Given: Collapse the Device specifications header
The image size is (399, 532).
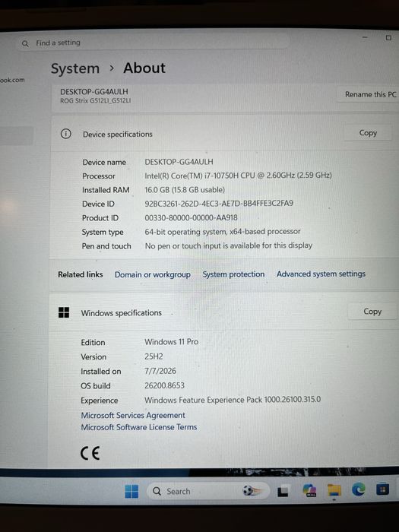Looking at the screenshot, I should [225, 134].
